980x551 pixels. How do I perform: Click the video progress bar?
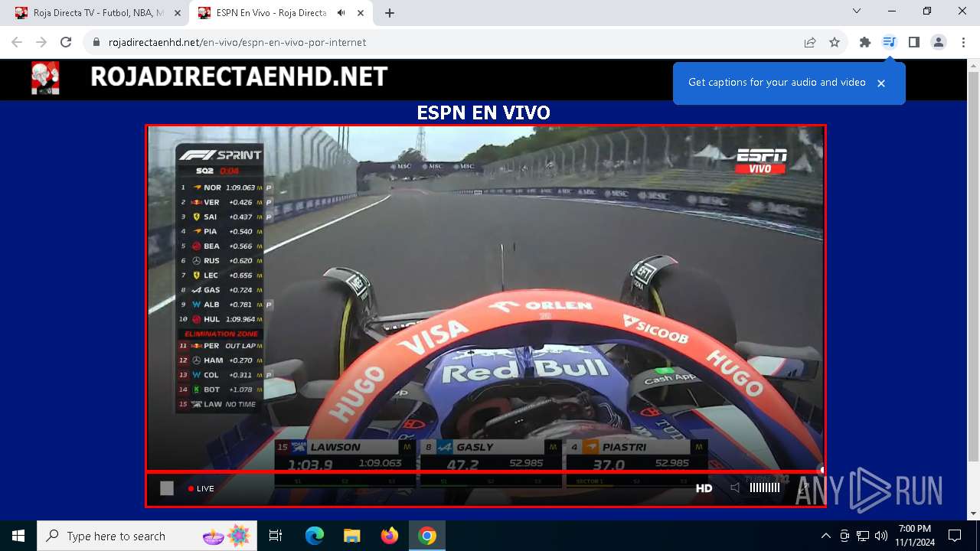point(485,472)
